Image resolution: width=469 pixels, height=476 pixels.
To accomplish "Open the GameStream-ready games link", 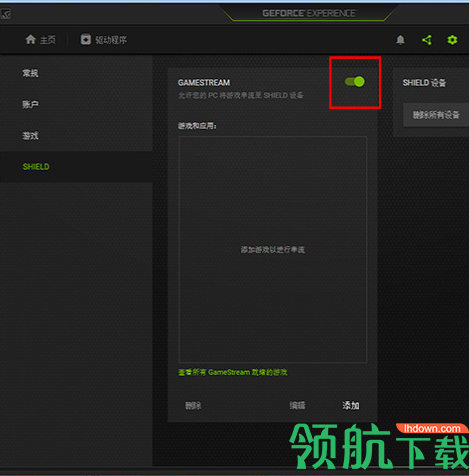I will pos(233,372).
